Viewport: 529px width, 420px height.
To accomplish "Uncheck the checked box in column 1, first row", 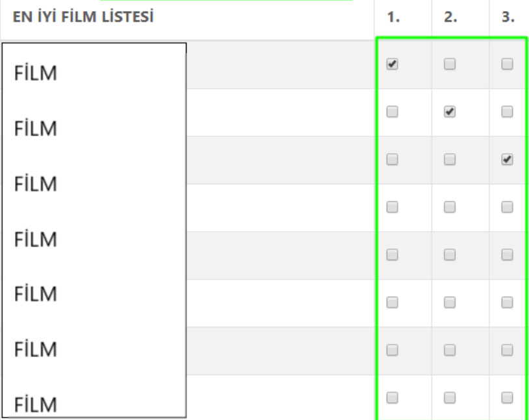I will [391, 64].
